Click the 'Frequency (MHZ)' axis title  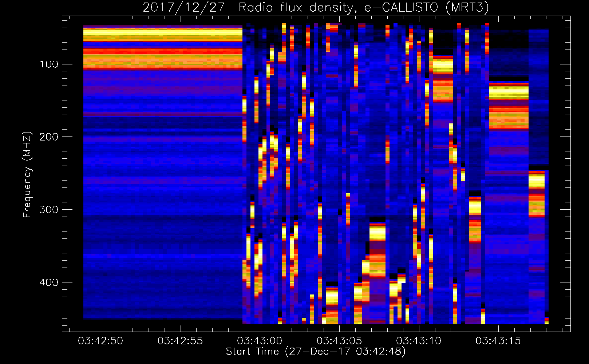coord(28,174)
